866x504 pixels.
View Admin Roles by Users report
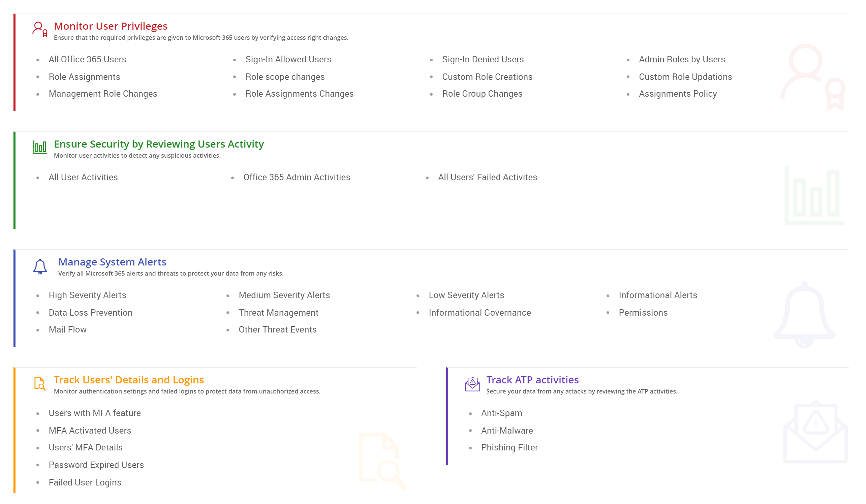point(682,59)
